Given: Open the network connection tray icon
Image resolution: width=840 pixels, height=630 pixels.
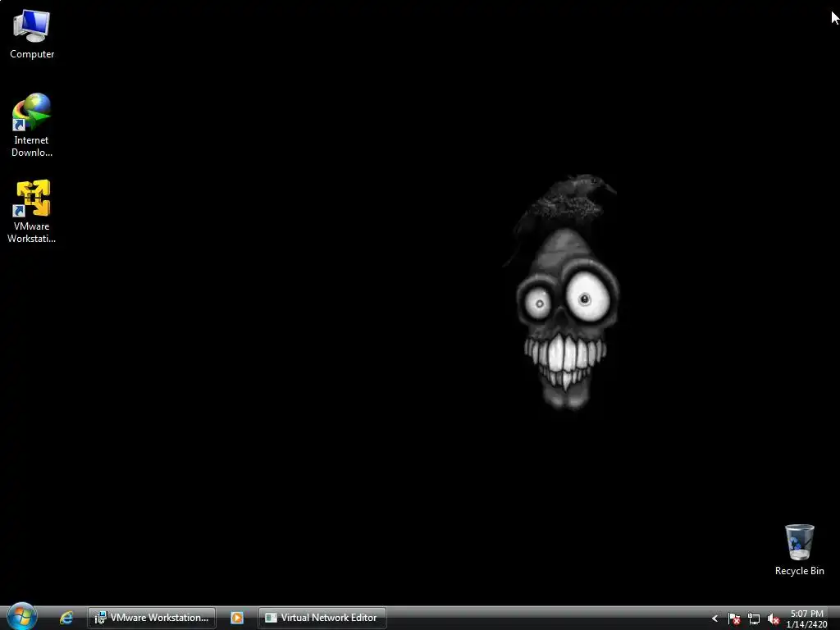Looking at the screenshot, I should [x=754, y=619].
